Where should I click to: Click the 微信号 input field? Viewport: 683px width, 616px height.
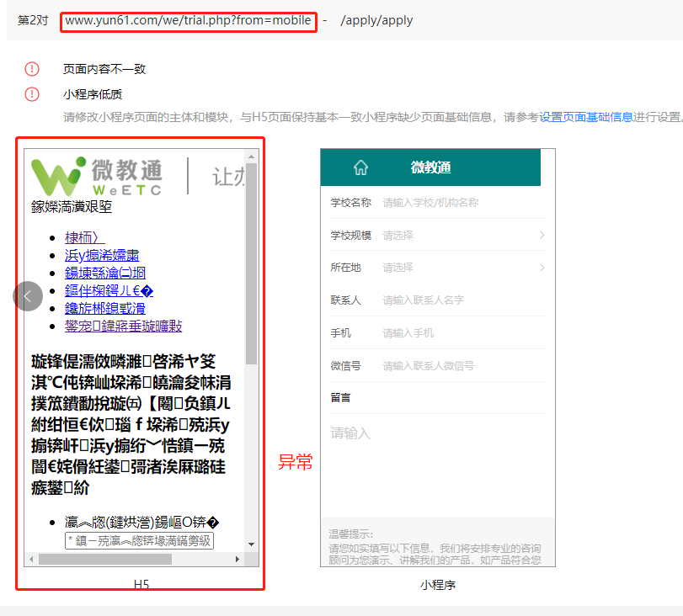click(463, 366)
